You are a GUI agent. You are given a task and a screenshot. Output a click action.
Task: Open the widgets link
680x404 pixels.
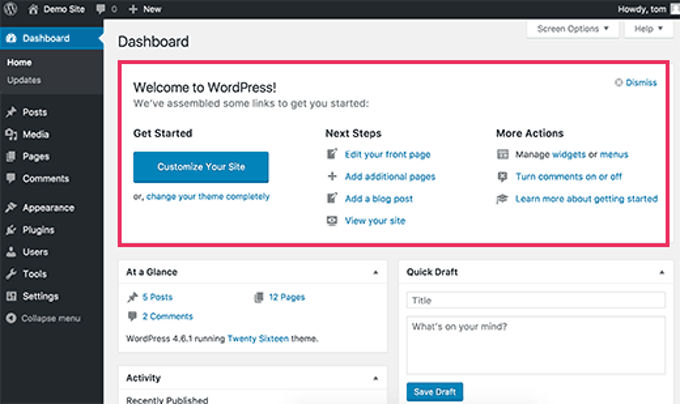click(x=569, y=154)
